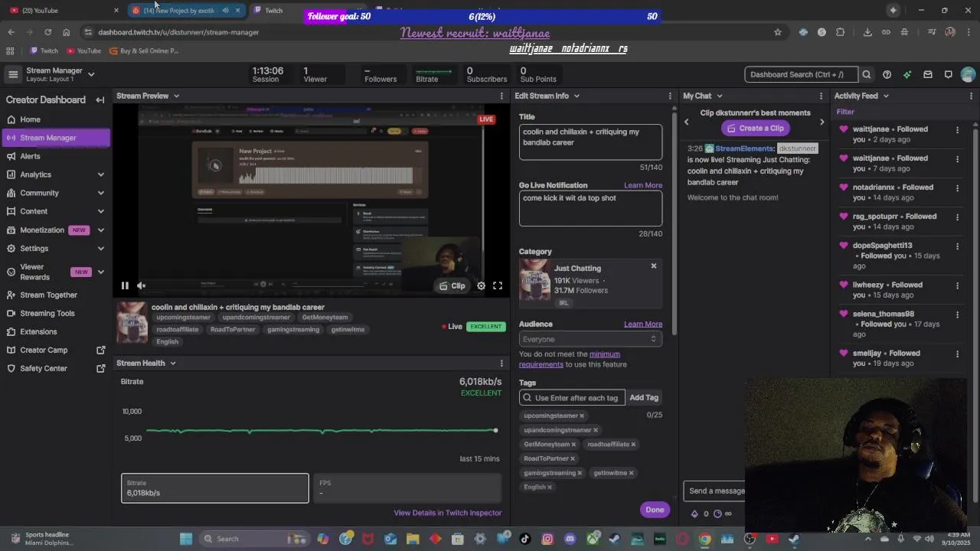Open the user profile avatar menu
980x551 pixels.
(x=969, y=74)
